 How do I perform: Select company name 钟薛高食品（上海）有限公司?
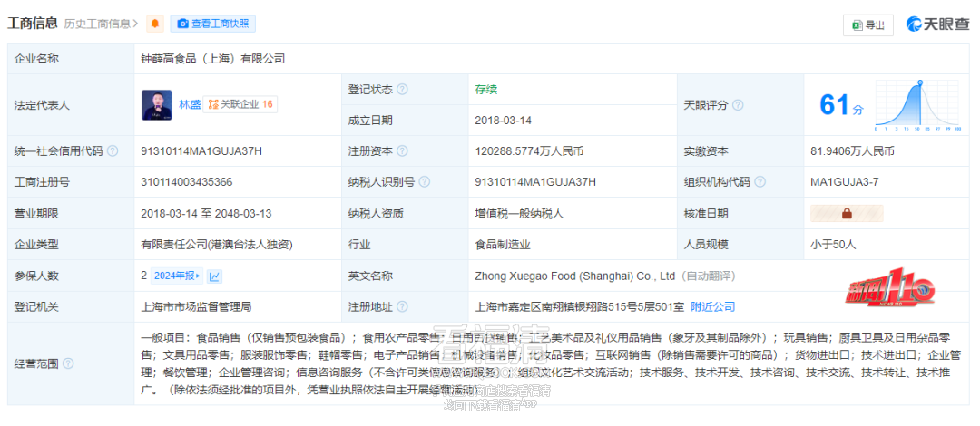point(213,59)
